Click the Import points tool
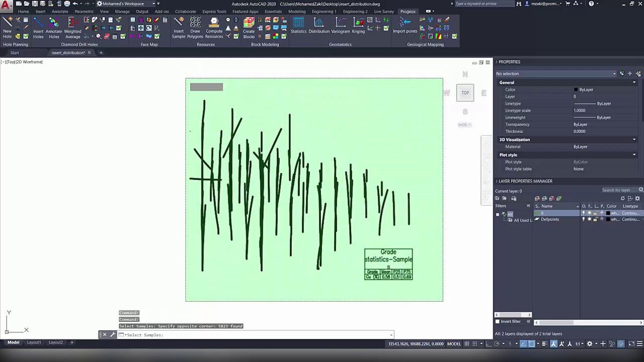This screenshot has width=644, height=362. [x=405, y=26]
